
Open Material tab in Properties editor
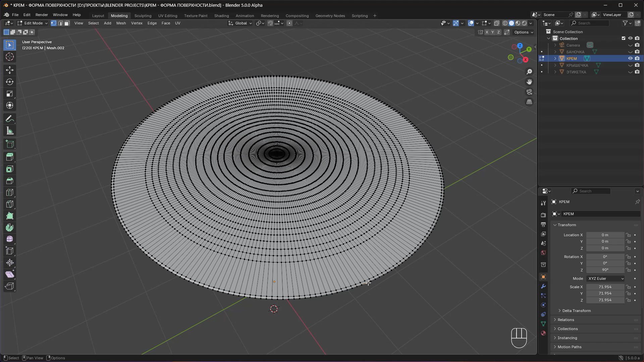click(x=543, y=333)
